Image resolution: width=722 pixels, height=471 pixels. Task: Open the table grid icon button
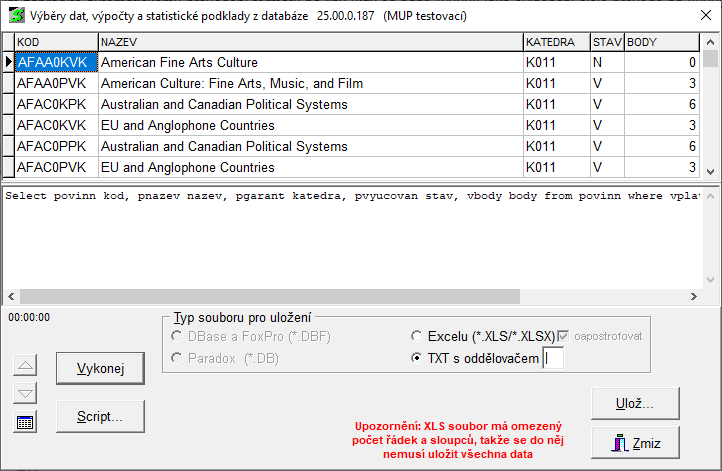click(x=27, y=422)
